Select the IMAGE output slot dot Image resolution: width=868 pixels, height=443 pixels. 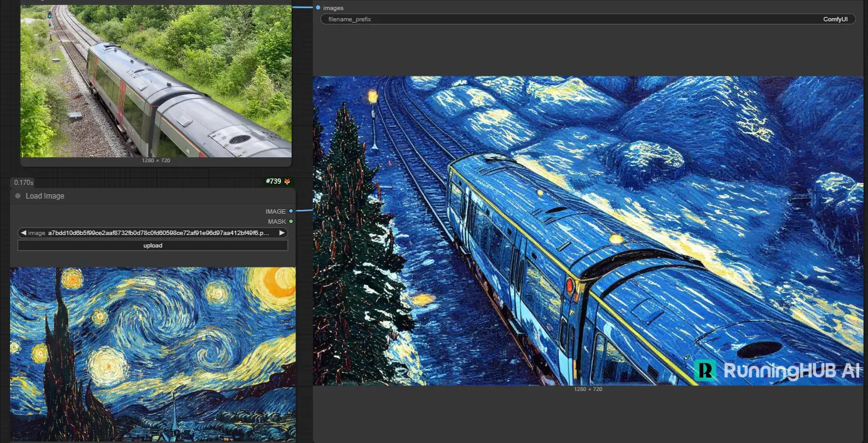pyautogui.click(x=291, y=211)
